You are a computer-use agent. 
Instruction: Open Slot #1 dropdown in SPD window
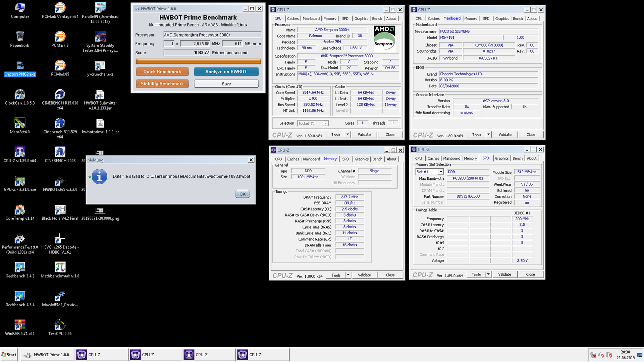tap(441, 172)
